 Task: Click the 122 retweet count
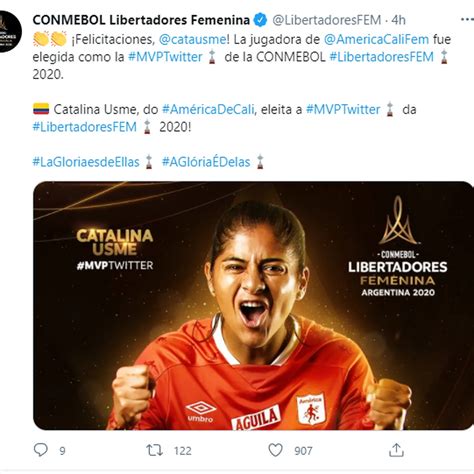pyautogui.click(x=183, y=451)
